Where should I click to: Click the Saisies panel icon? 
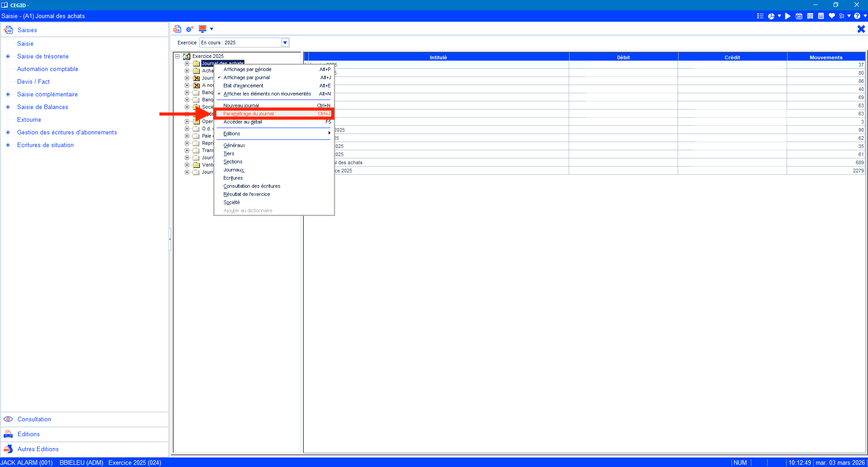tap(9, 30)
